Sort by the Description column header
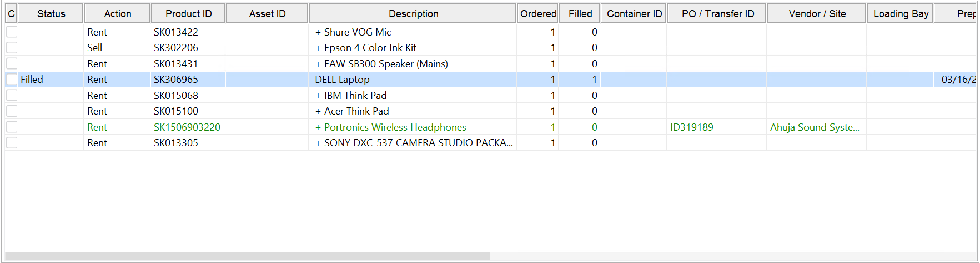 (x=413, y=14)
